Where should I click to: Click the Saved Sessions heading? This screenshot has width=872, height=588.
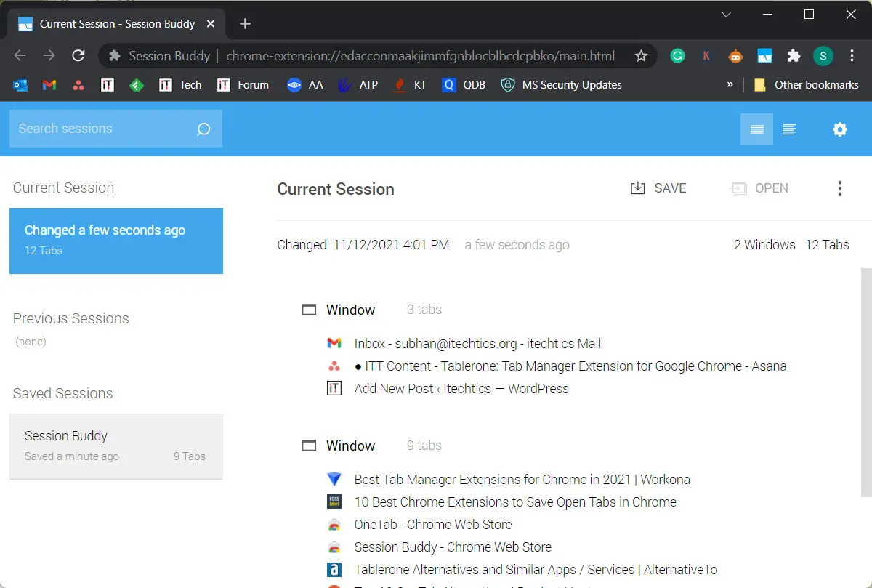tap(63, 393)
